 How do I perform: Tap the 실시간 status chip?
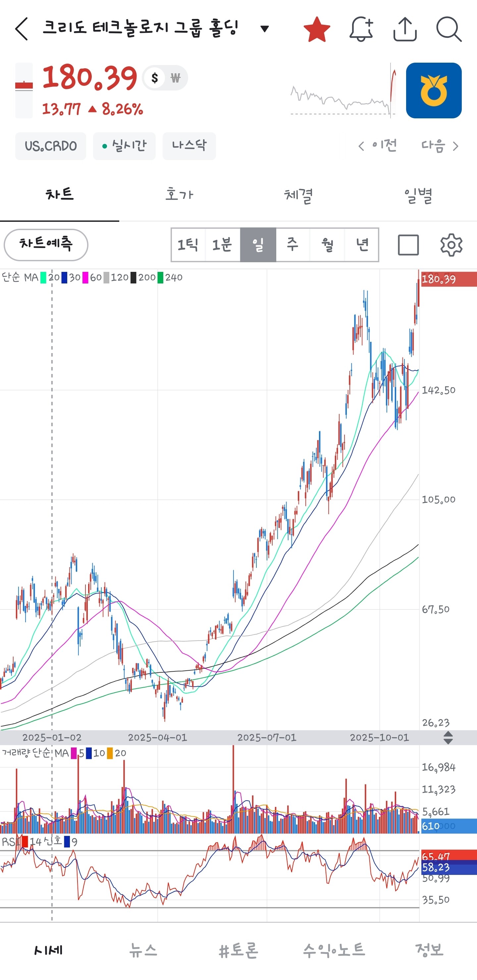pyautogui.click(x=124, y=146)
